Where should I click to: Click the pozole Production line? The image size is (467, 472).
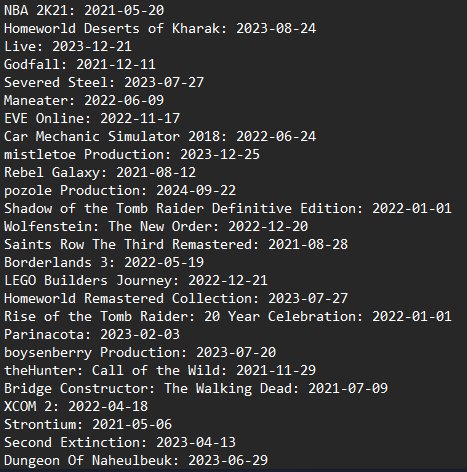[120, 190]
